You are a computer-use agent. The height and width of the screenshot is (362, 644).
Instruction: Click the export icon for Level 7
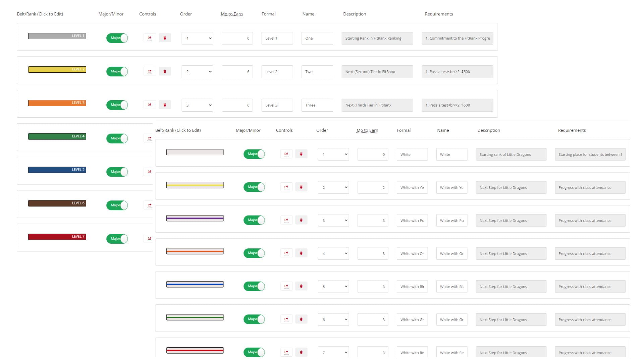(150, 238)
